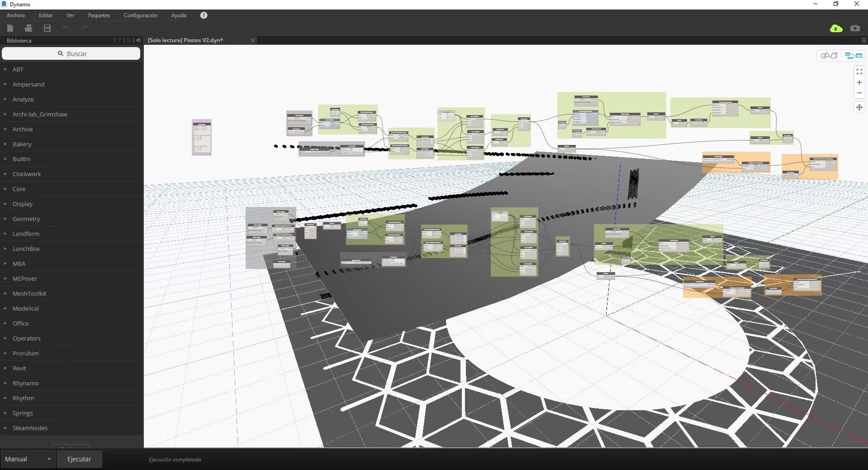Expand the Geometry library category
868x470 pixels.
click(26, 219)
